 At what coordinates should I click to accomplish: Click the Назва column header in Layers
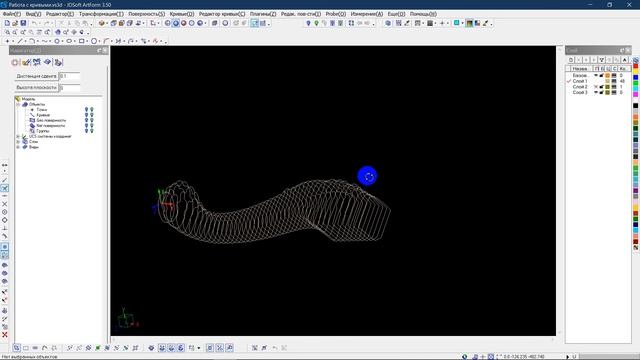tap(580, 69)
